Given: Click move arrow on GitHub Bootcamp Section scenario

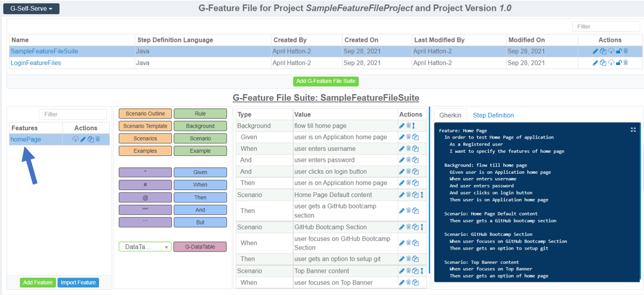Looking at the screenshot, I should point(422,227).
